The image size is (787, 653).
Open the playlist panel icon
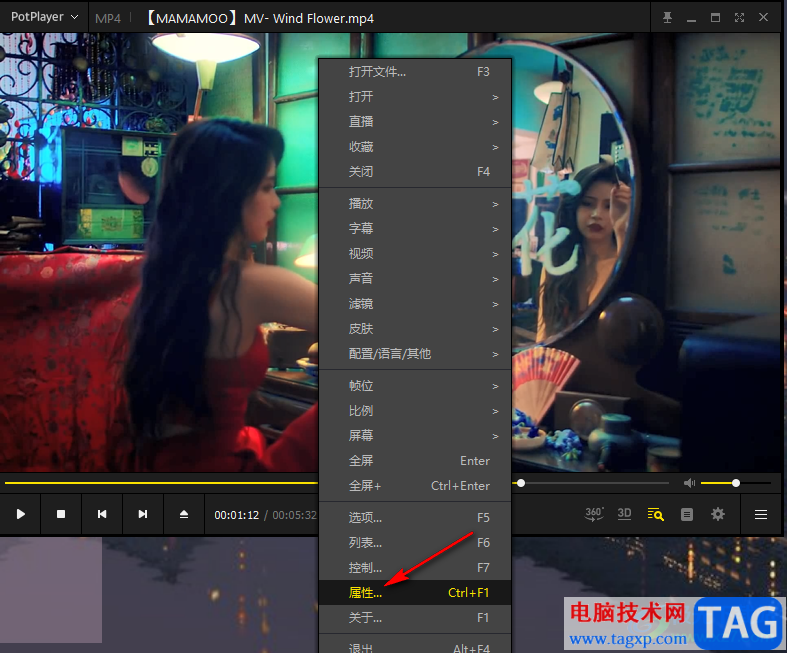click(687, 514)
